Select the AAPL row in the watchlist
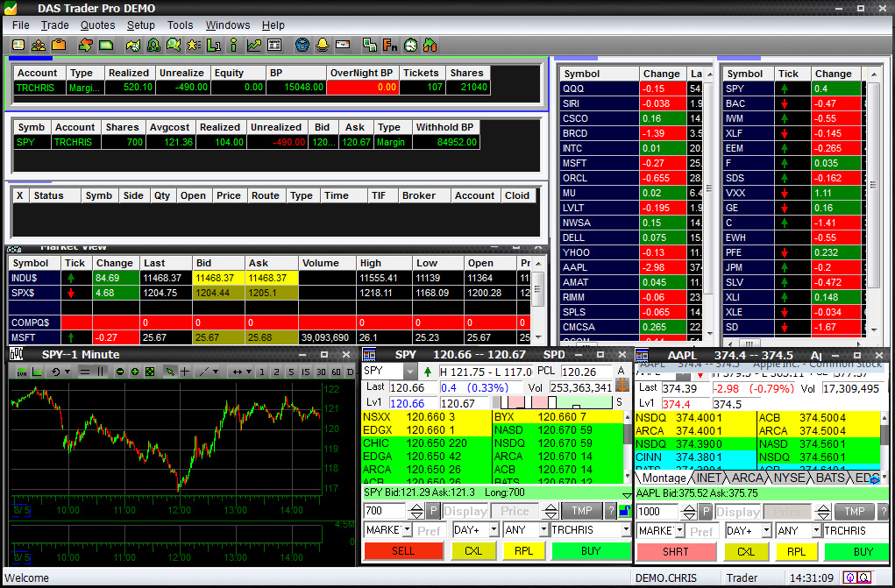Image resolution: width=895 pixels, height=588 pixels. [x=631, y=267]
